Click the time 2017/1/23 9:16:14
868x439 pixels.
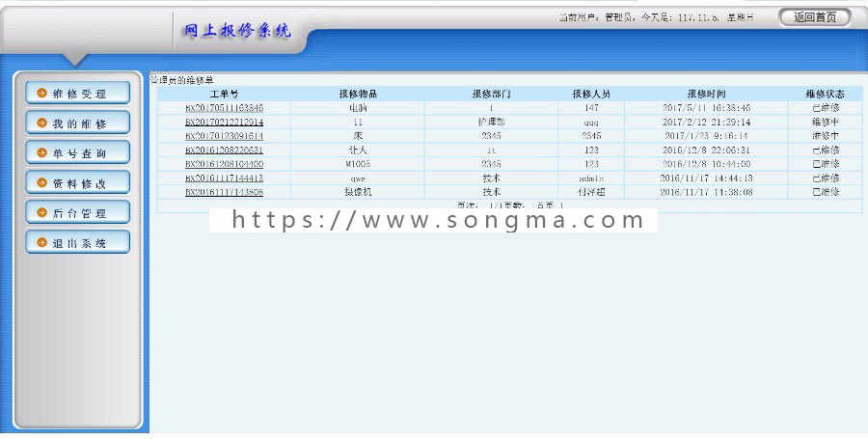point(706,136)
